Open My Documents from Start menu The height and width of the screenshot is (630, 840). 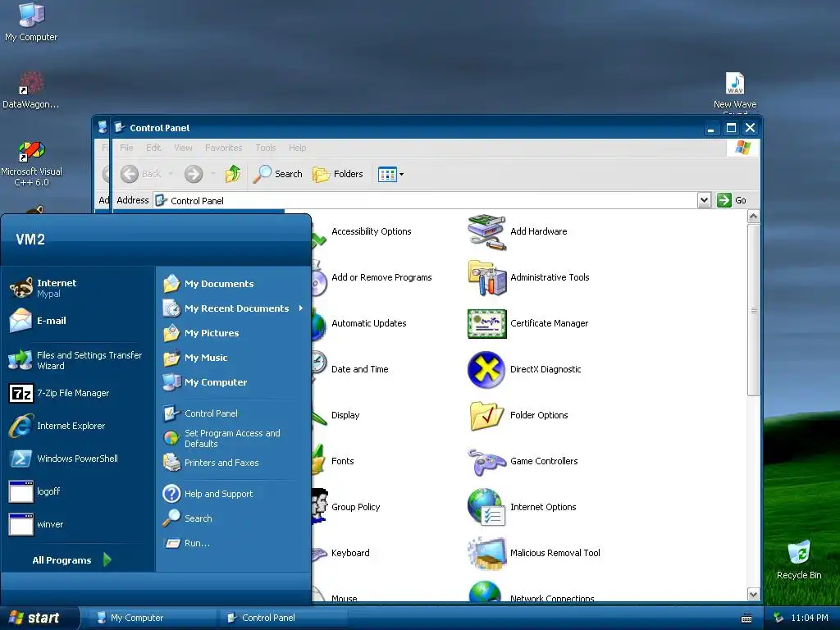click(208, 284)
